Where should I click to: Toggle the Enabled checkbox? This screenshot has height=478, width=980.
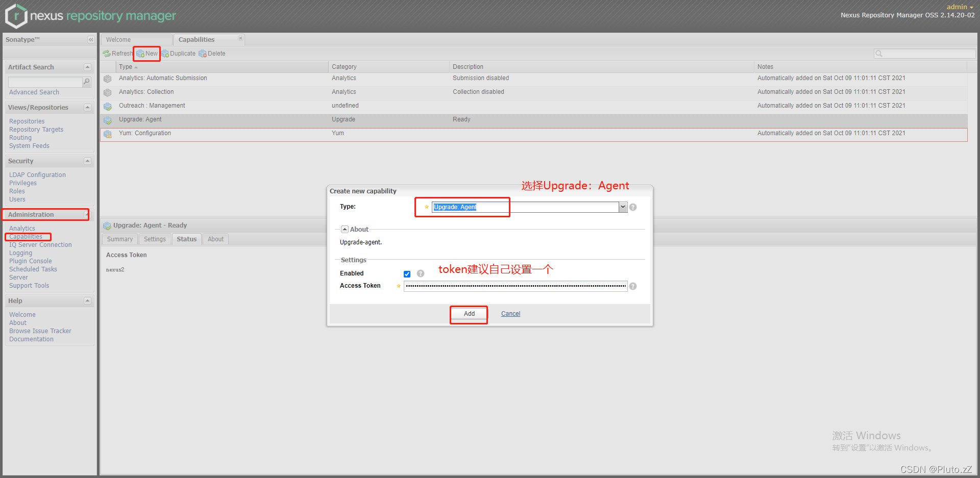(x=407, y=274)
